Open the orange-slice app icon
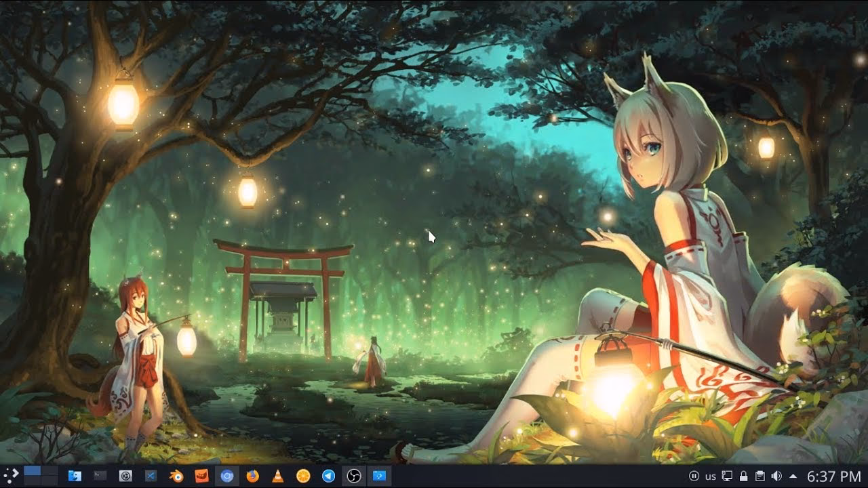 tap(303, 476)
